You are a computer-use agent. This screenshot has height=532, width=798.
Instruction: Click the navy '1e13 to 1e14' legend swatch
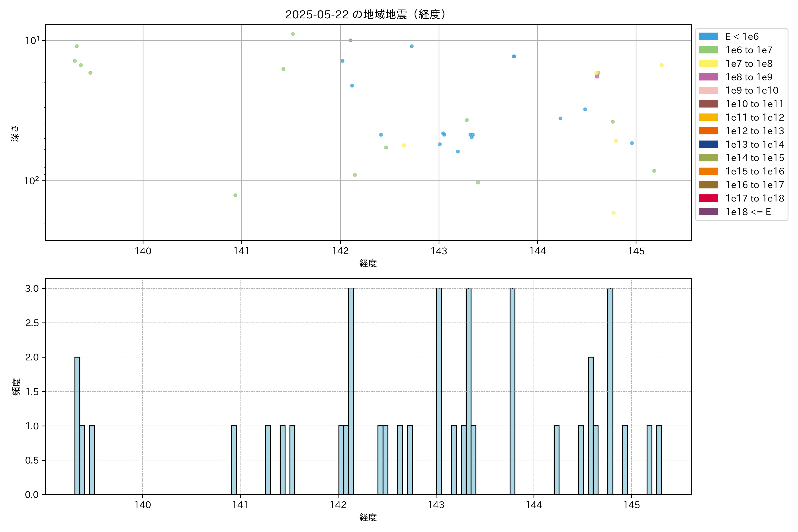pyautogui.click(x=708, y=144)
